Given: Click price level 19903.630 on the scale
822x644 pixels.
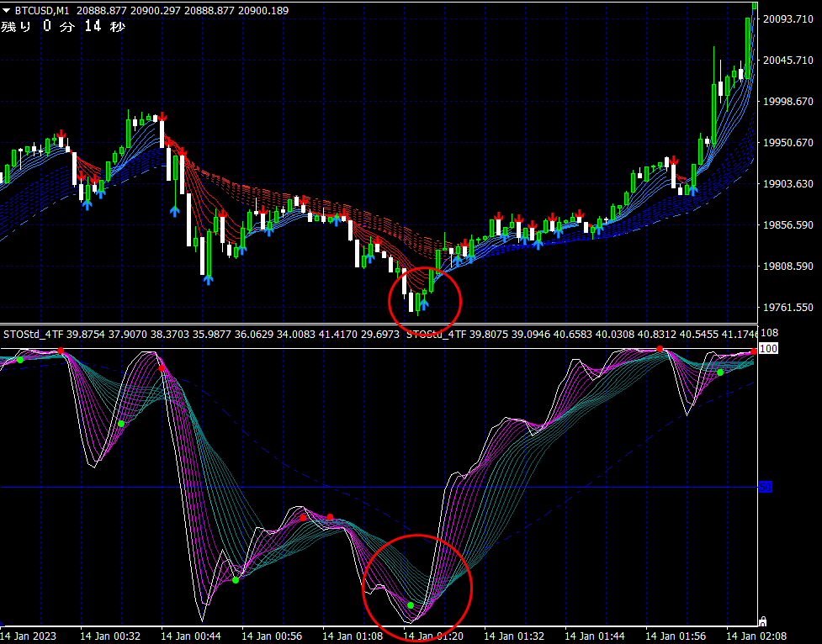Looking at the screenshot, I should tap(788, 184).
